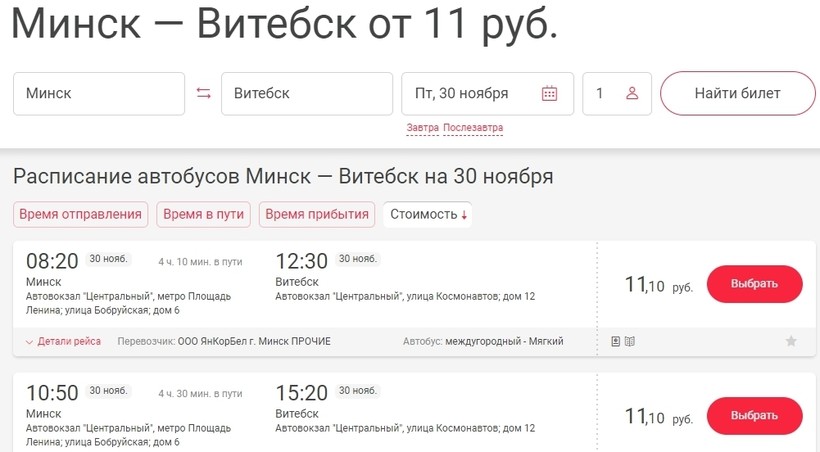Screen dimensions: 820x452
Task: Select the 08:20 bus with 'Выбрать'
Action: tap(754, 284)
